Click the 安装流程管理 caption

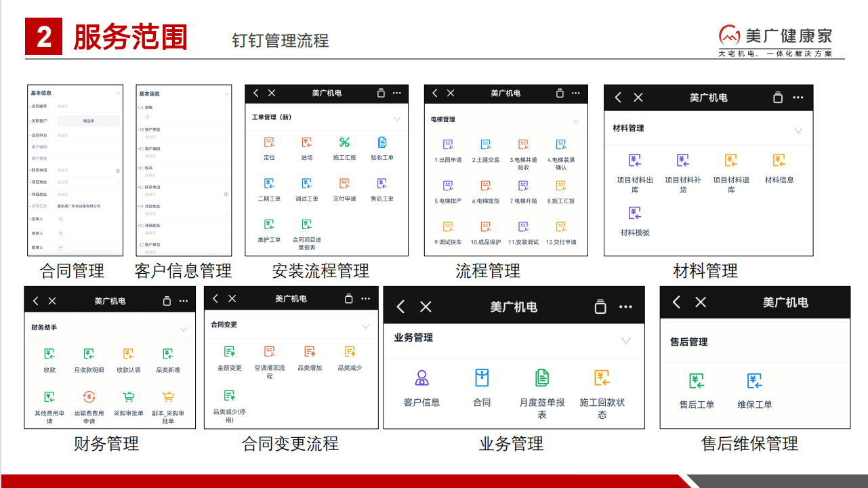(x=321, y=271)
